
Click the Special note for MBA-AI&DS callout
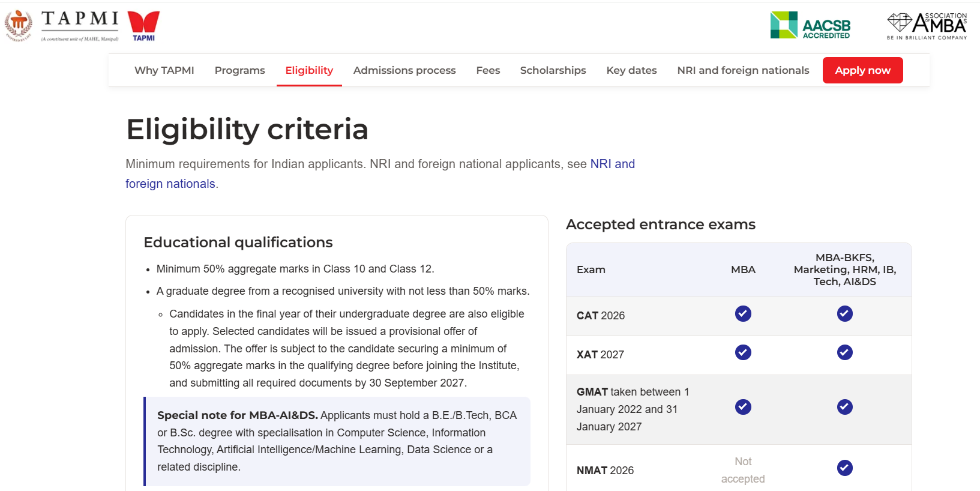(x=337, y=441)
